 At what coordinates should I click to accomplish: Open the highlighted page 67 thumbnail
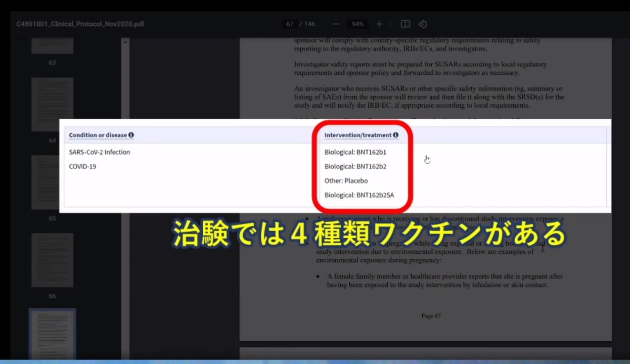(52, 335)
